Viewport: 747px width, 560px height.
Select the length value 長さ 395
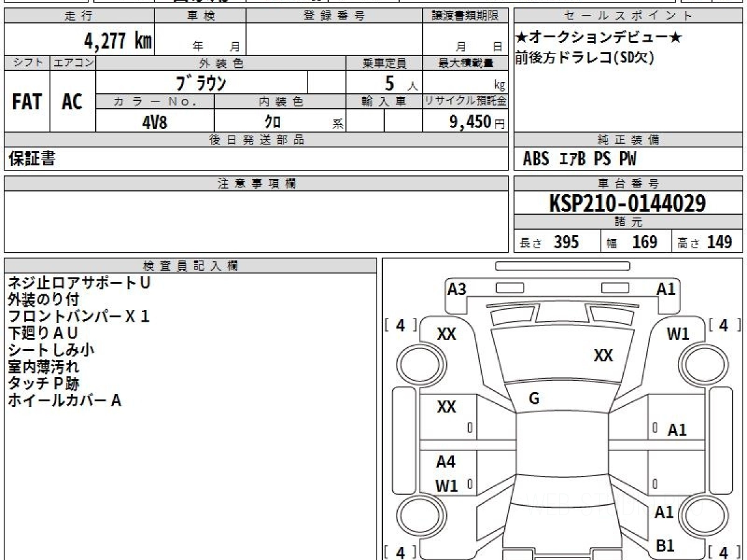[x=550, y=243]
